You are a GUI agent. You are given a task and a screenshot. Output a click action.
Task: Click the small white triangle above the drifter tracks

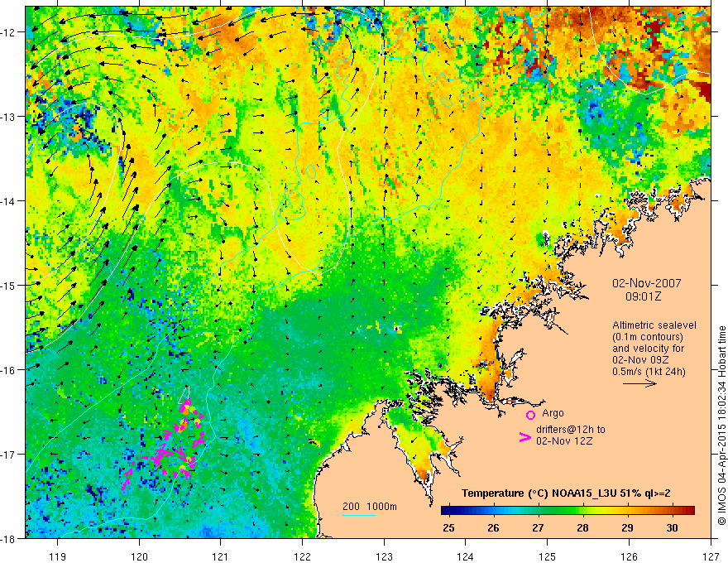184,395
